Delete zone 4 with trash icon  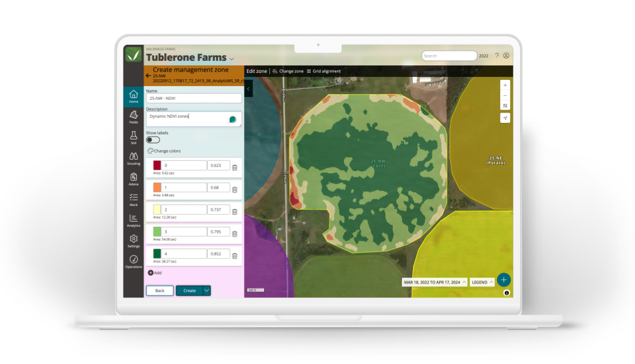tap(234, 256)
